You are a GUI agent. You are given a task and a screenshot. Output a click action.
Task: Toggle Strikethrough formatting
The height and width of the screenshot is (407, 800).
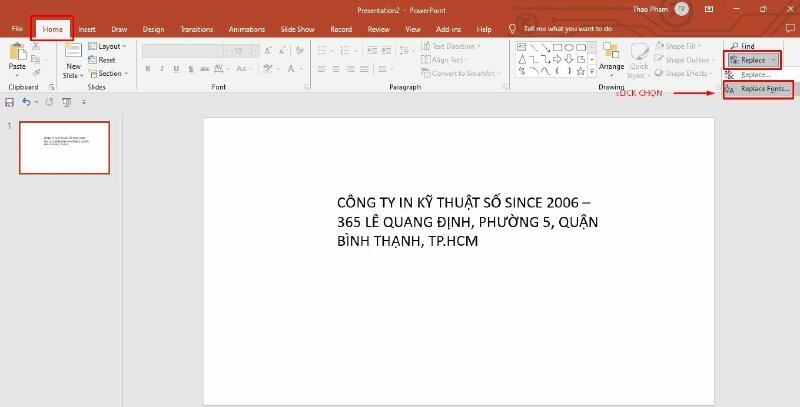click(x=205, y=69)
